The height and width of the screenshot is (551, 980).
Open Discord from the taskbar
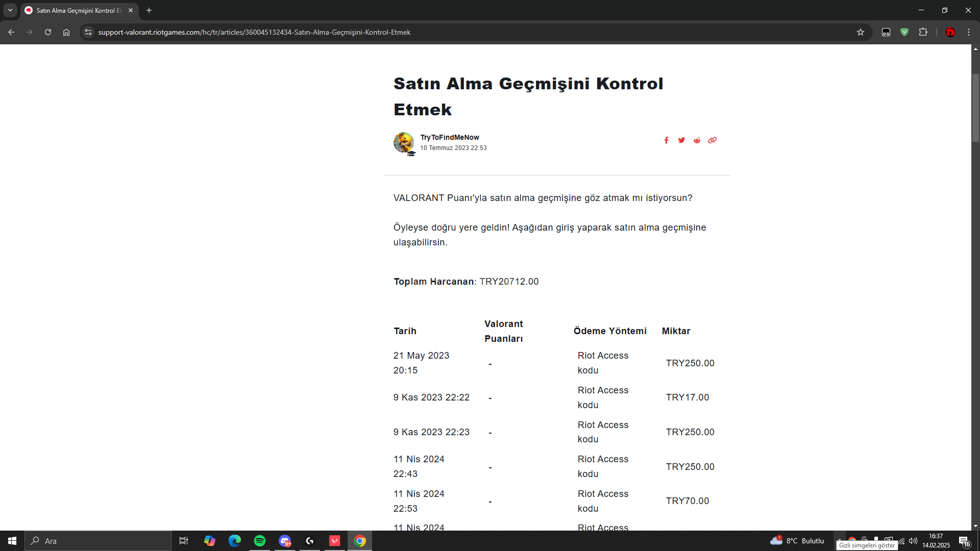click(x=285, y=541)
